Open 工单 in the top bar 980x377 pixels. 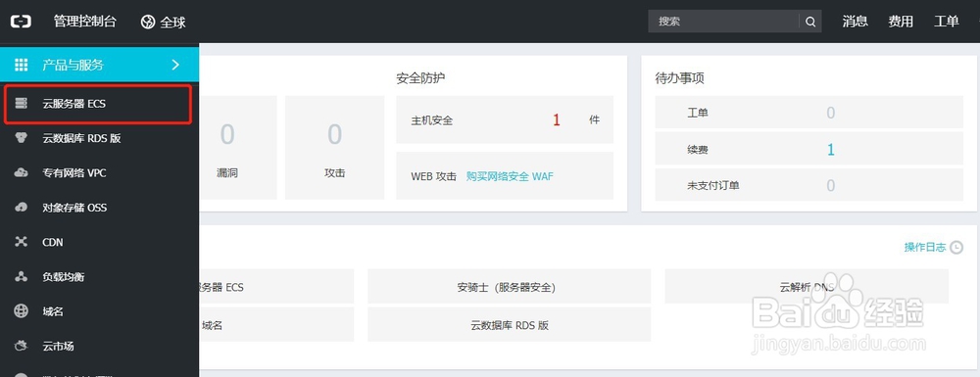(x=947, y=22)
